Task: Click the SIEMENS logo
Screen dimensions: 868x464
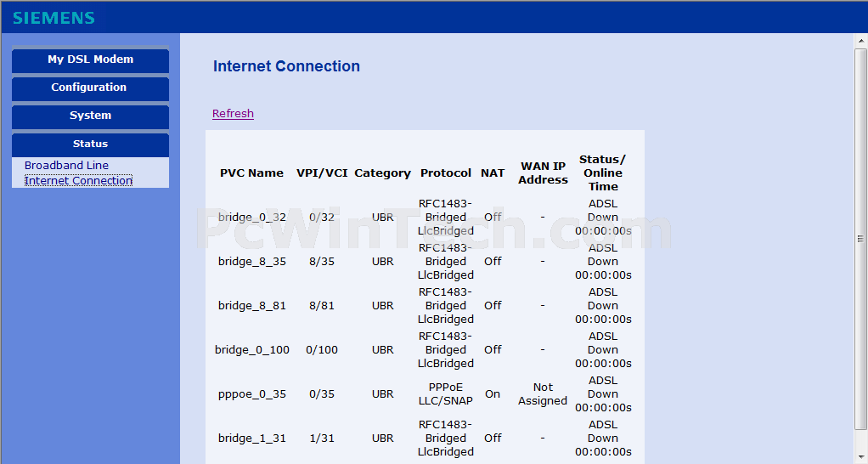Action: [54, 18]
